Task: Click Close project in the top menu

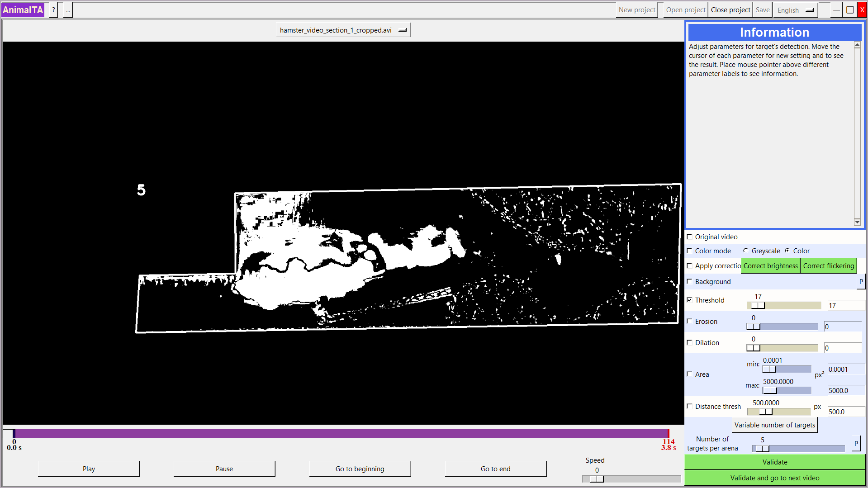Action: tap(730, 10)
